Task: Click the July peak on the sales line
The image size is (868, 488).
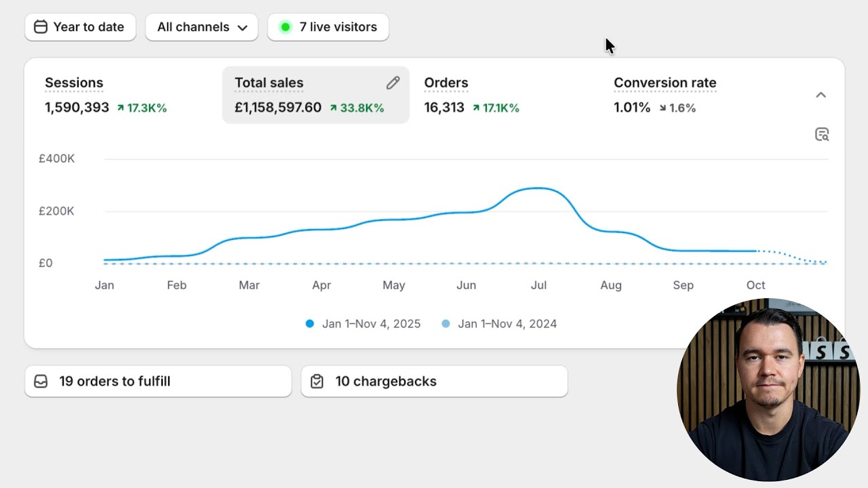Action: [x=538, y=188]
